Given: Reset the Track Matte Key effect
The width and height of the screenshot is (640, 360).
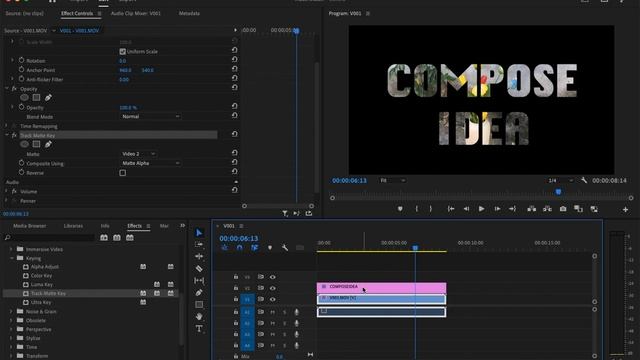Looking at the screenshot, I should (x=235, y=134).
